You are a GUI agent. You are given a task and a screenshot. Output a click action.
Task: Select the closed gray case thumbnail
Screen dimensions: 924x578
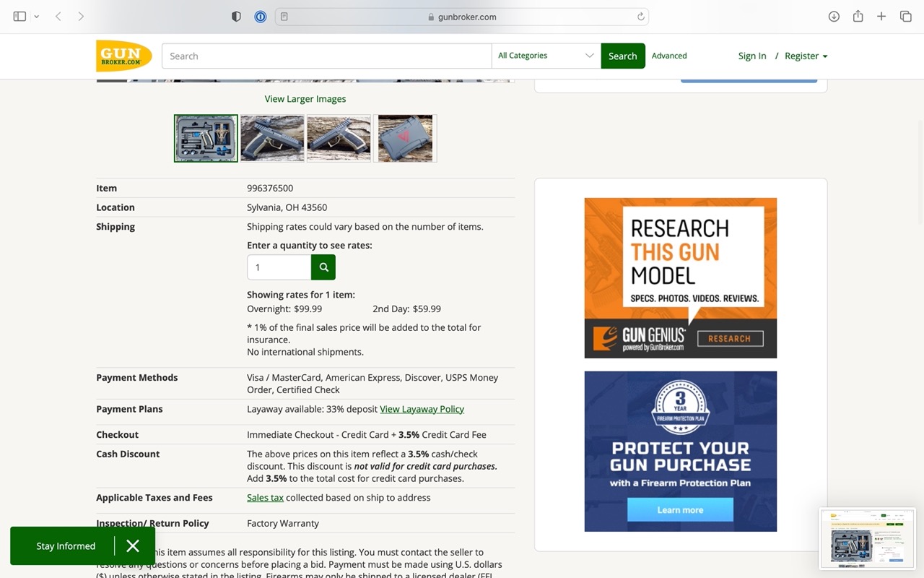pyautogui.click(x=405, y=138)
